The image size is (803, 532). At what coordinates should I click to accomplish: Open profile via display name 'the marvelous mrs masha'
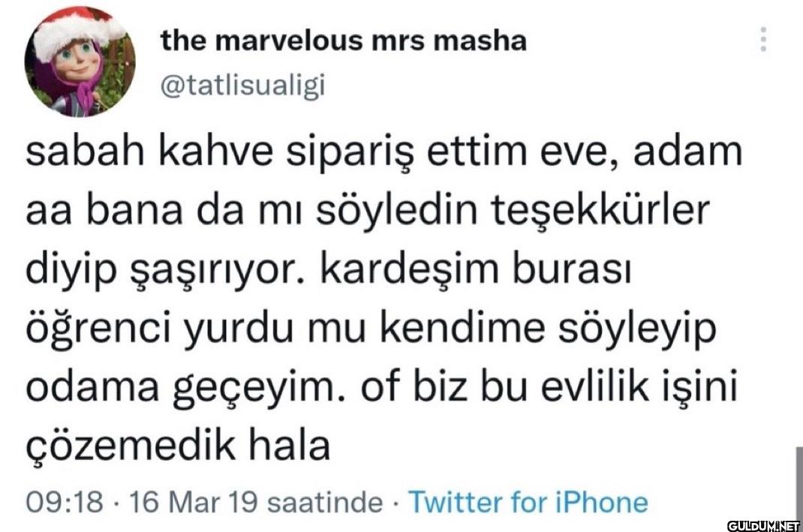[344, 41]
